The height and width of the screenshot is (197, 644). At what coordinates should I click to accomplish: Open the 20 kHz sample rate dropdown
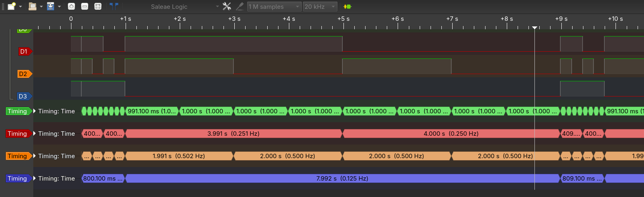pyautogui.click(x=320, y=7)
